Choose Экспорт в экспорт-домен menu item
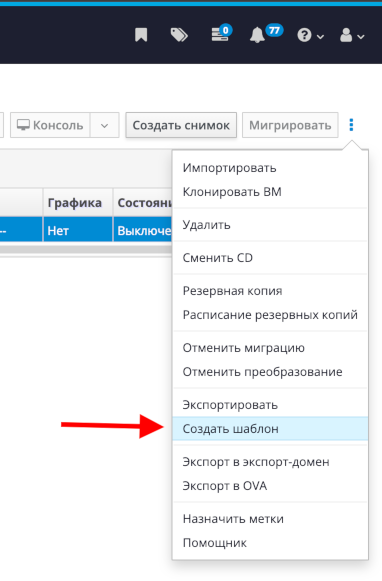382x581 pixels. (270, 462)
